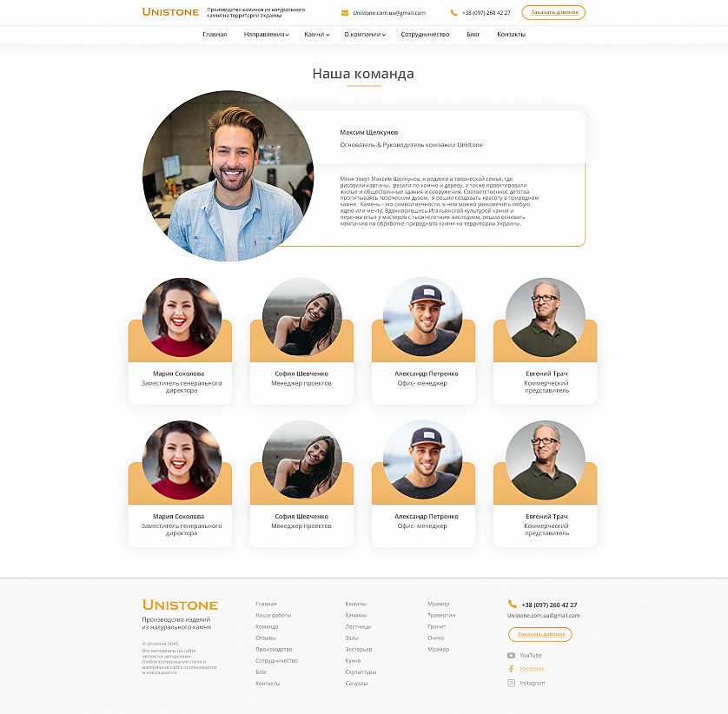This screenshot has width=728, height=714.
Task: Click Евгений Трач's photo in the top row
Action: [x=545, y=318]
